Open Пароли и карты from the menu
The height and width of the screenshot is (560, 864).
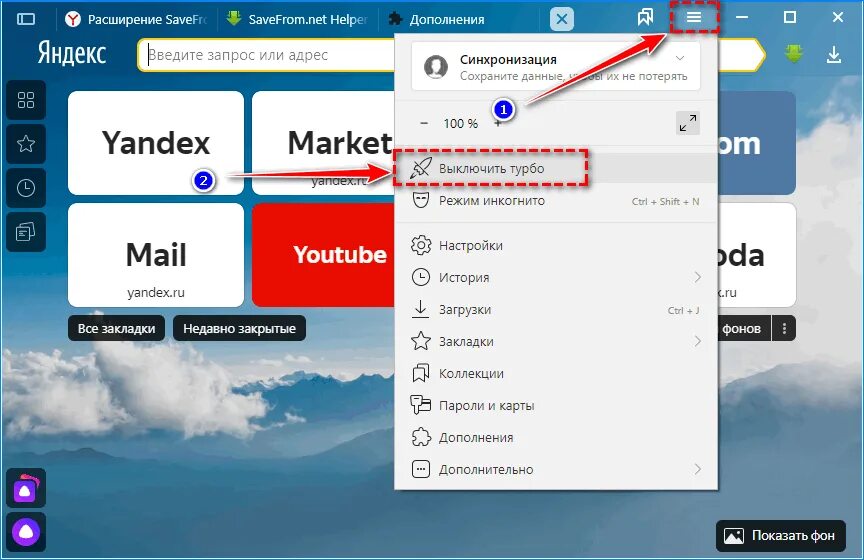click(x=555, y=405)
